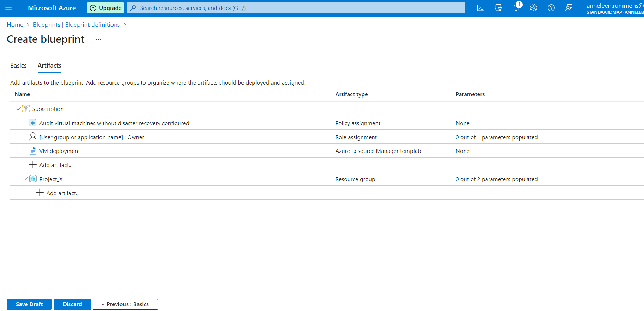Click '0 out of 1 parameters populated'
The height and width of the screenshot is (311, 644).
click(497, 137)
